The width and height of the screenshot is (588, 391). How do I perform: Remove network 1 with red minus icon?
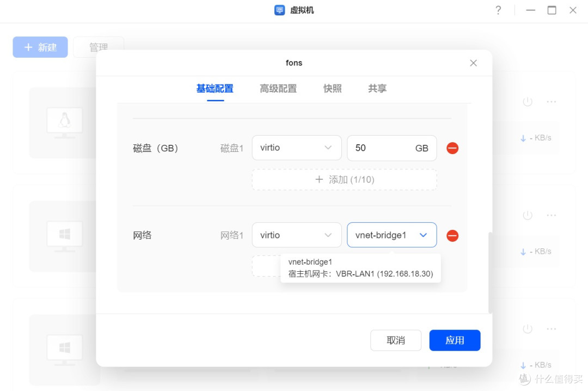[x=452, y=236]
